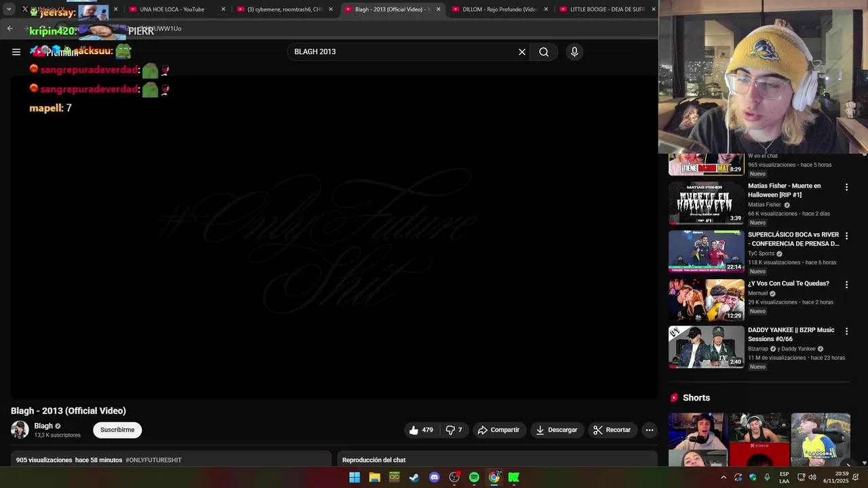868x488 pixels.
Task: Open File Explorer from taskbar
Action: tap(374, 477)
